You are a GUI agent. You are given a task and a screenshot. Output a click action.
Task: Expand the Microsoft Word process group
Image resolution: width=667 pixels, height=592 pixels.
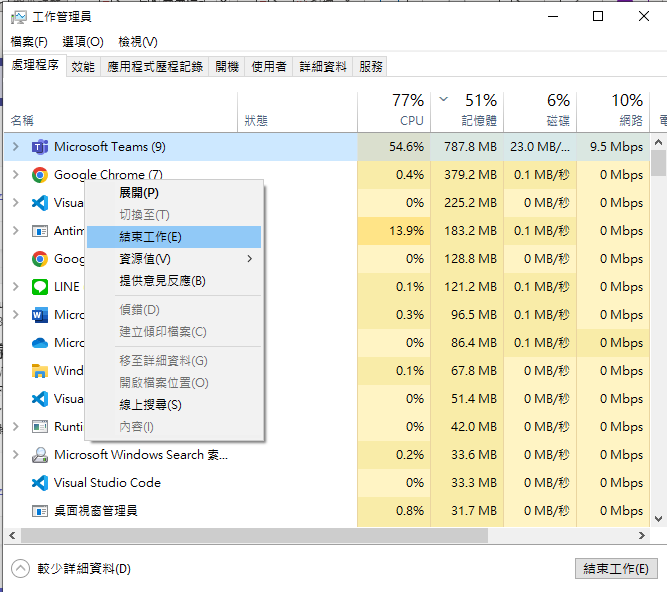[16, 315]
